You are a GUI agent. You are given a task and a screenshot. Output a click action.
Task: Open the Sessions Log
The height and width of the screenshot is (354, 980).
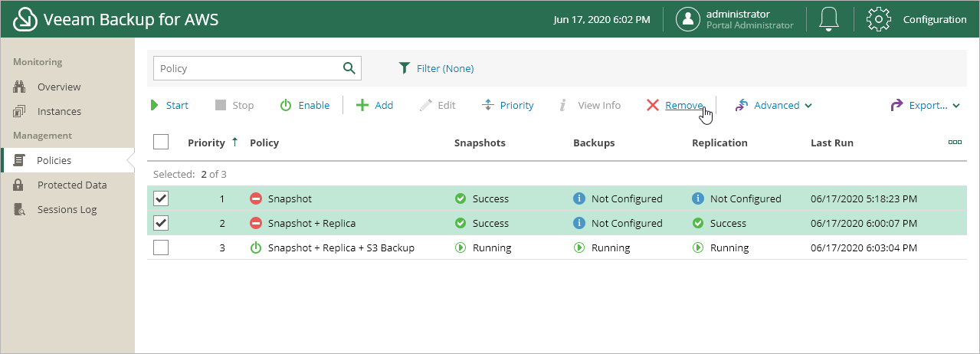tap(67, 209)
